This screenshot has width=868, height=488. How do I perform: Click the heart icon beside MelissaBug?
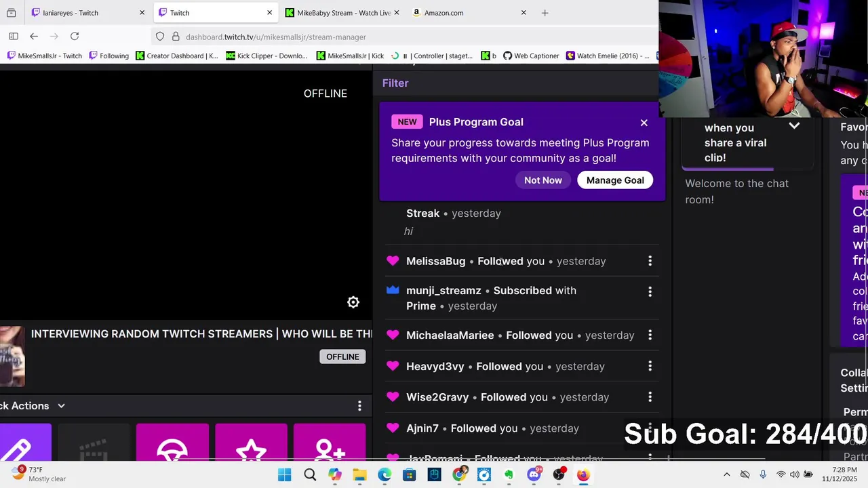point(393,261)
